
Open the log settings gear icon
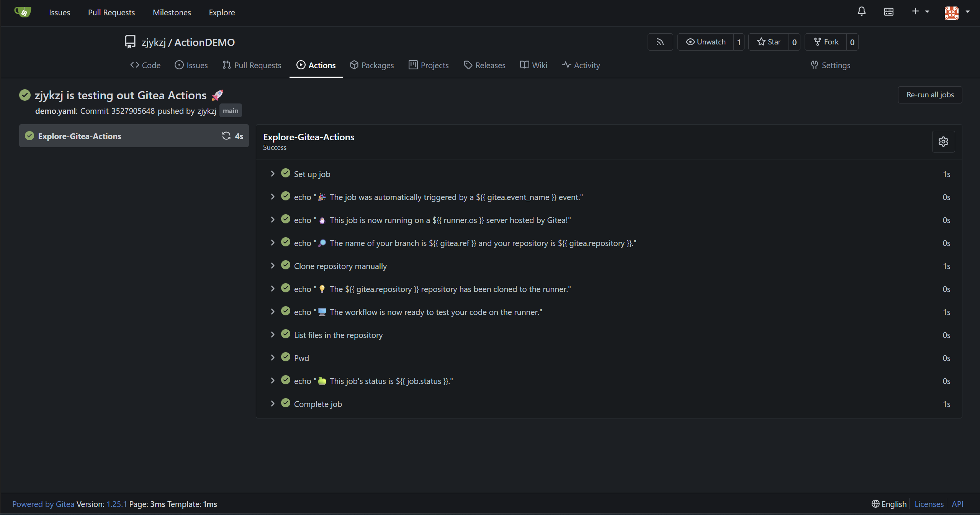(943, 142)
